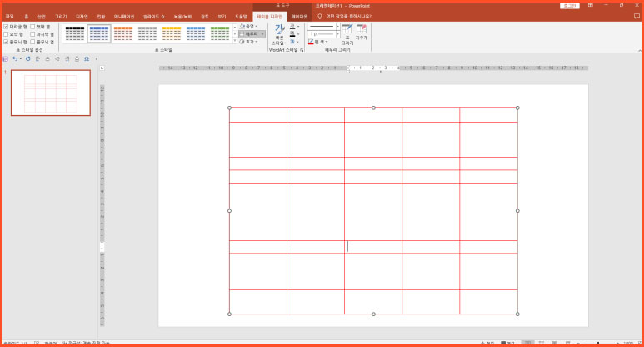
Task: Apply the light blue table style
Action: point(196,33)
